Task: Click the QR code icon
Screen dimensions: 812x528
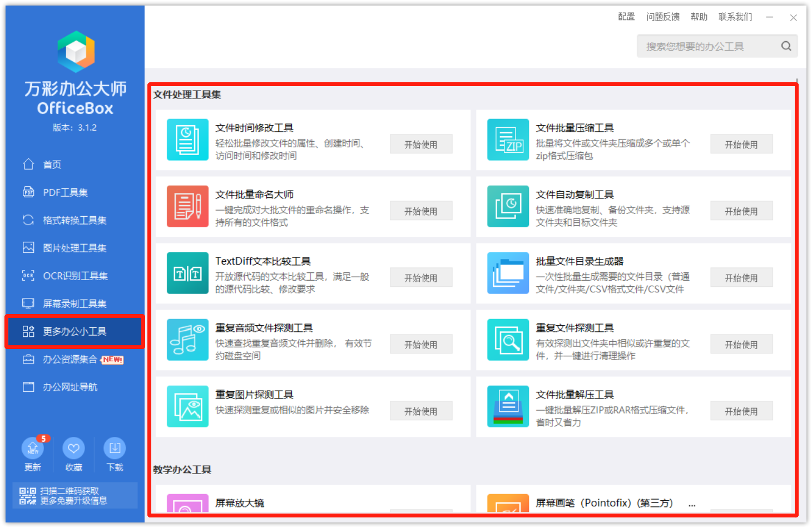Action: (28, 496)
